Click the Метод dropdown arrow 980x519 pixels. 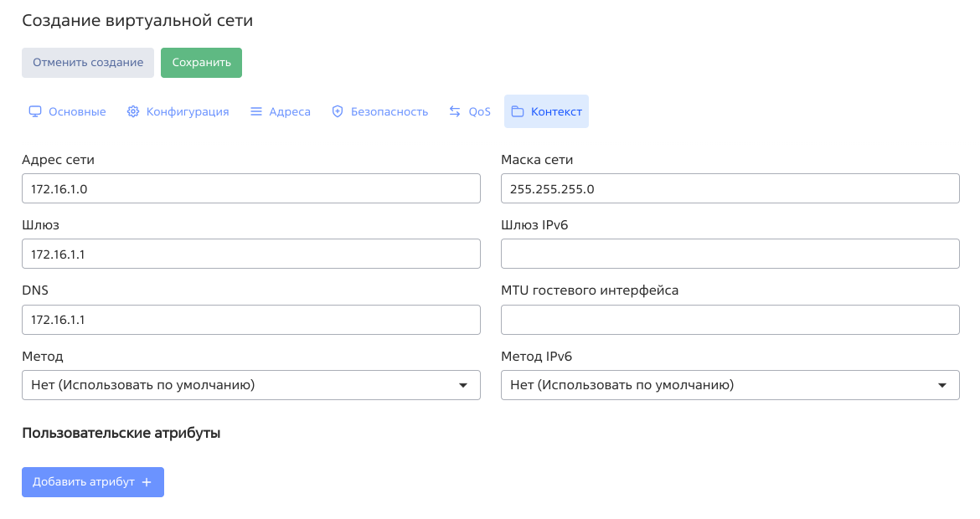tap(463, 385)
